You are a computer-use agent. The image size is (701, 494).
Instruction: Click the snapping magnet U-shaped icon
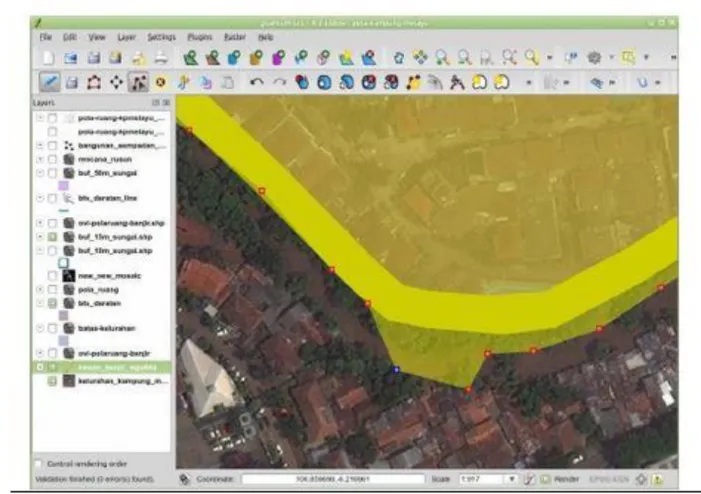tap(642, 83)
